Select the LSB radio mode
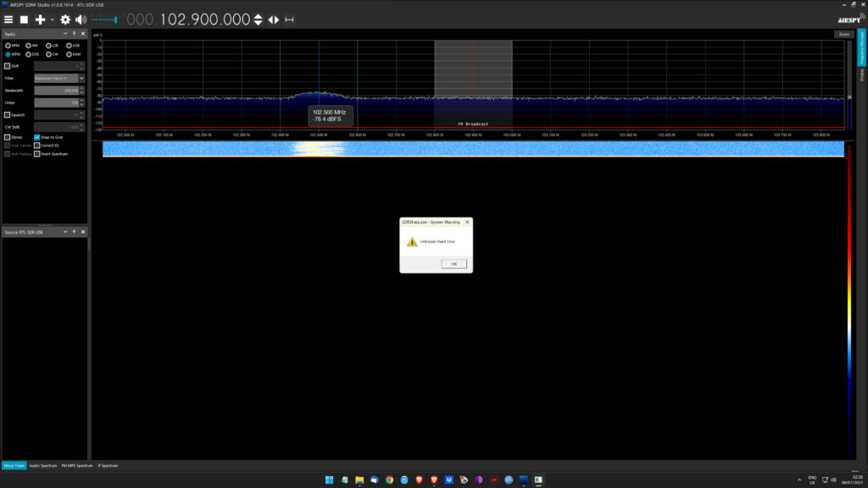 [52, 46]
